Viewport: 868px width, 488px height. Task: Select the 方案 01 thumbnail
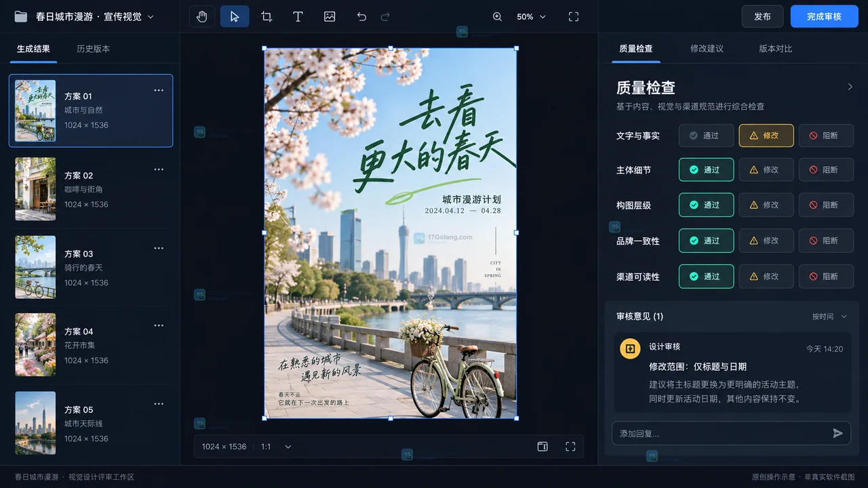click(x=35, y=110)
